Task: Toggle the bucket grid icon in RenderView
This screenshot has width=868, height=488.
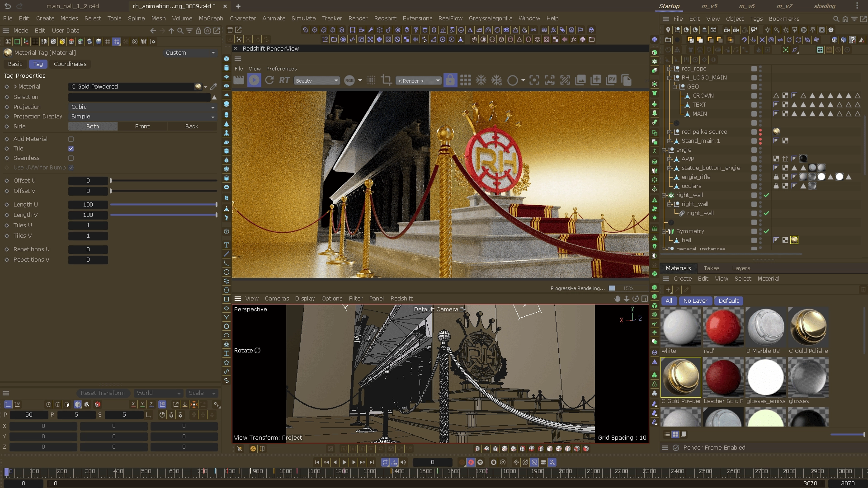Action: click(x=465, y=80)
